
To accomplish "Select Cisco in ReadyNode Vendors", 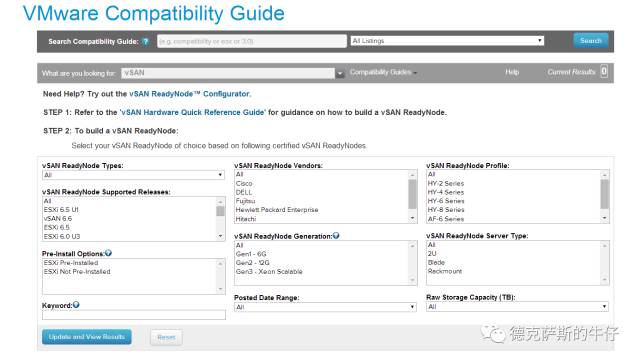I will (x=244, y=184).
